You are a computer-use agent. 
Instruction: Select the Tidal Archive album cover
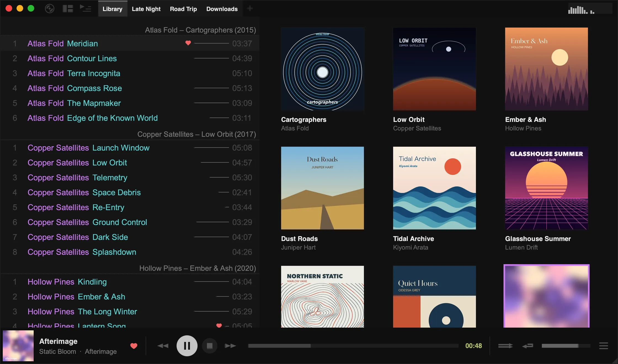pos(435,188)
